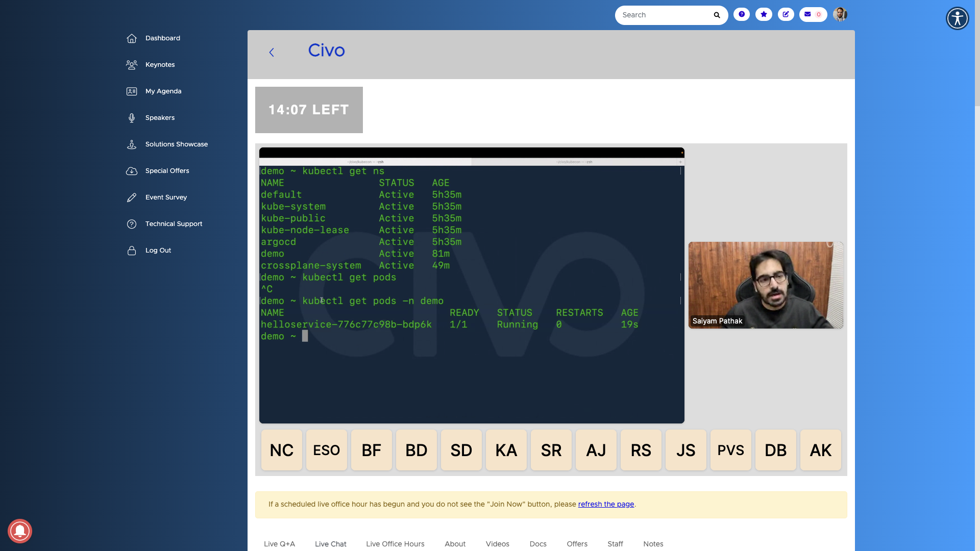
Task: Click the back arrow to navigate back
Action: point(272,53)
